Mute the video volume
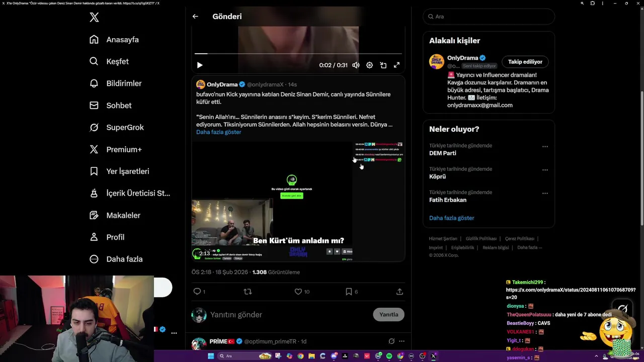Viewport: 644px width, 362px height. click(356, 65)
